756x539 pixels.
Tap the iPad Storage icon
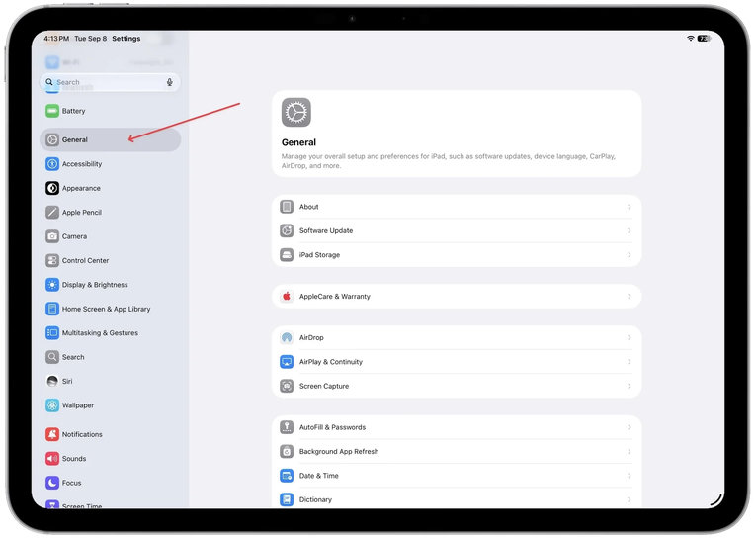287,255
